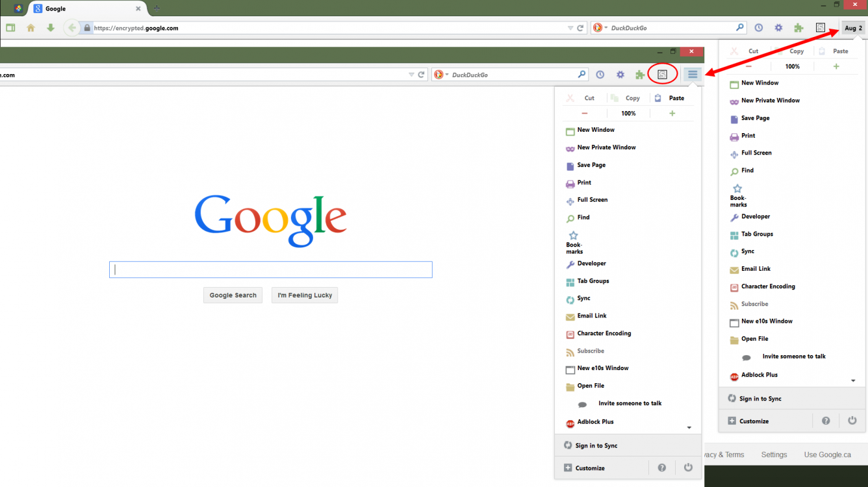This screenshot has width=868, height=487.
Task: Click the power exit icon in front window menu
Action: (688, 468)
